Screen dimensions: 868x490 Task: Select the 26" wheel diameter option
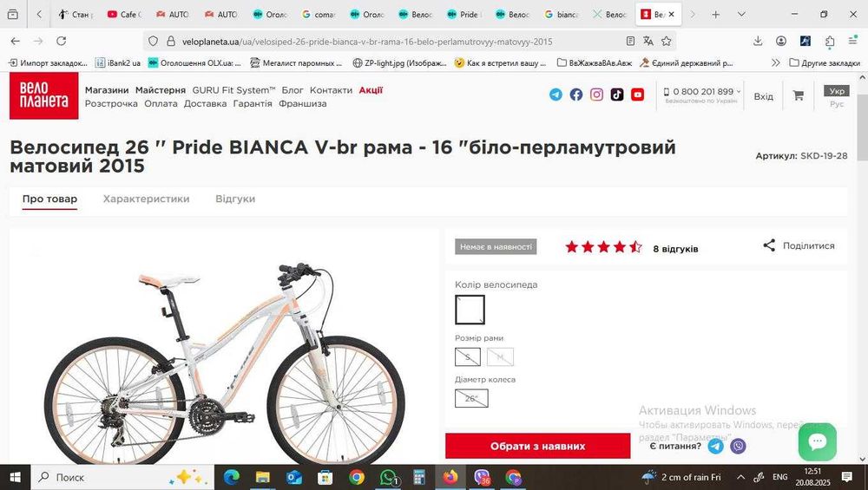pos(471,398)
